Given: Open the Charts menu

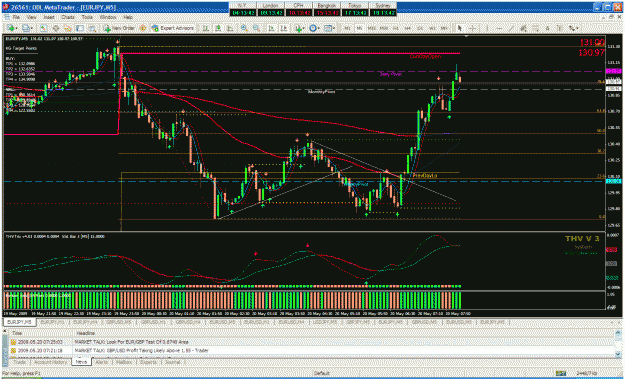Looking at the screenshot, I should 68,18.
